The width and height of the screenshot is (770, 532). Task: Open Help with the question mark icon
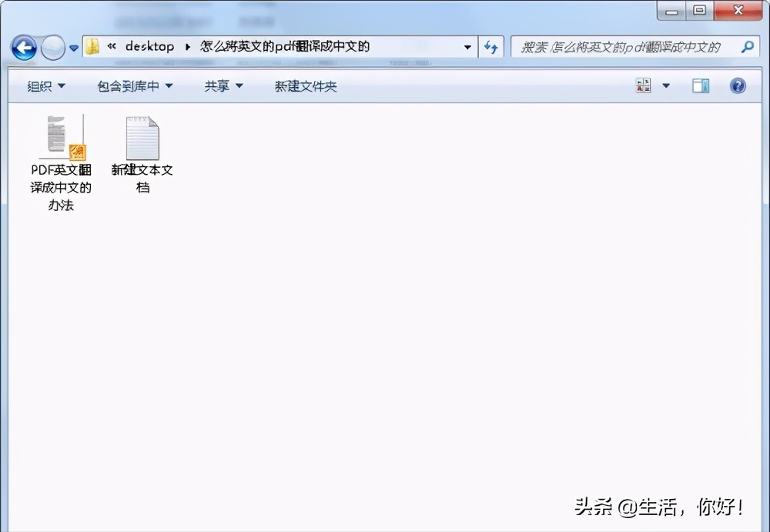click(x=738, y=86)
